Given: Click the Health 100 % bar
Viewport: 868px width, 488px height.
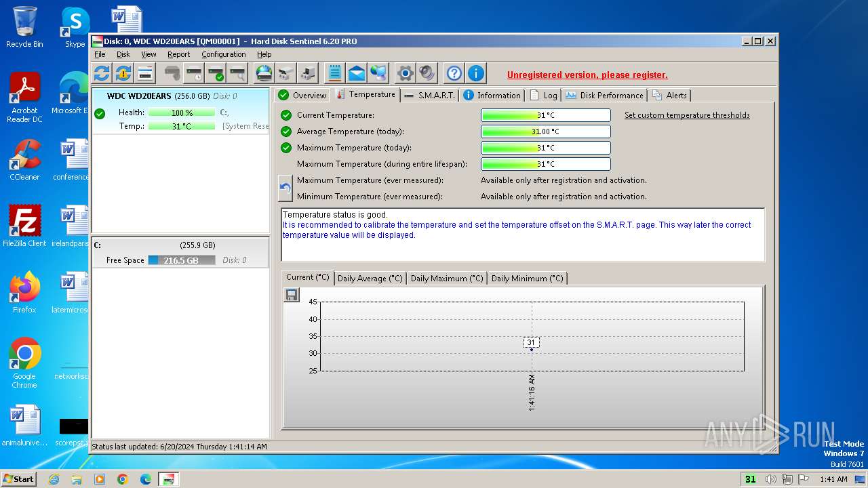Looking at the screenshot, I should click(181, 113).
